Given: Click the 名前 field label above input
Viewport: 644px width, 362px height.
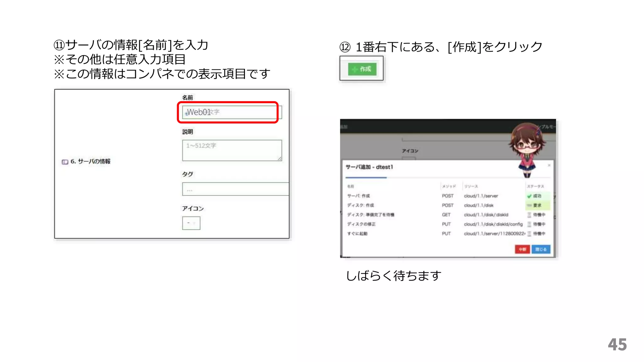Looking at the screenshot, I should point(188,98).
